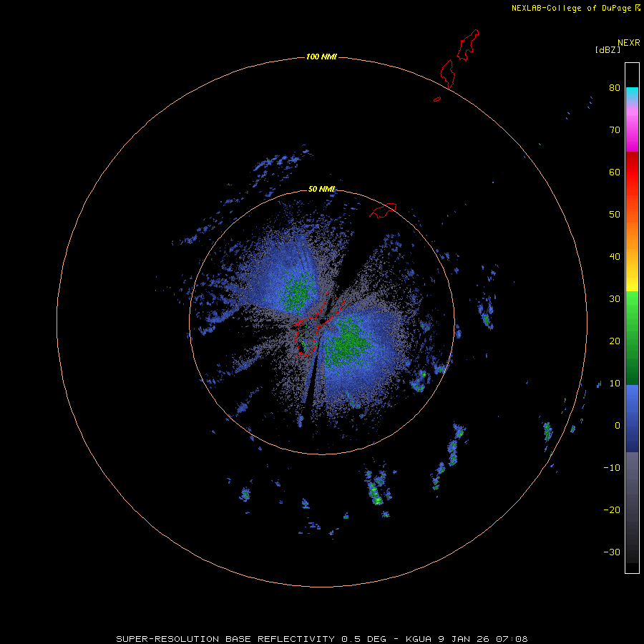Click the product title caption at the bottom
644x644 pixels.
pos(322,639)
